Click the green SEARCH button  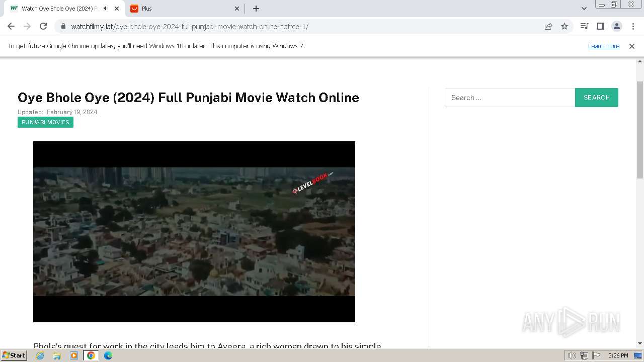click(x=597, y=98)
